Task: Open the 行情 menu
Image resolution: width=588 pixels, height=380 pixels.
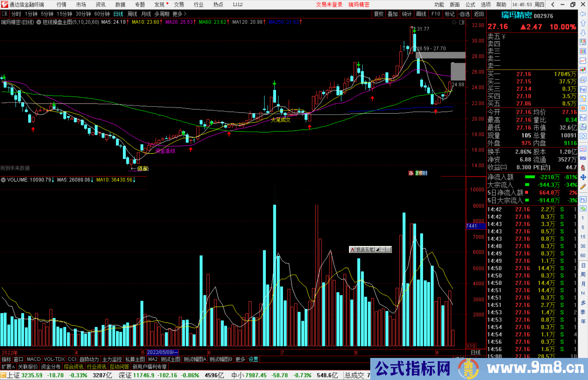Action: coord(62,5)
